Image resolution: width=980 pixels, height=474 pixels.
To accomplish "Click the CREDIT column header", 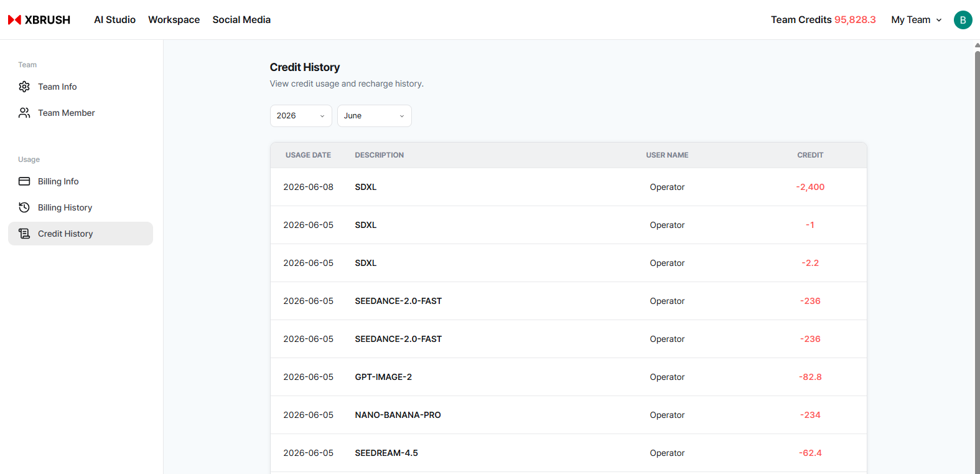I will click(x=810, y=155).
